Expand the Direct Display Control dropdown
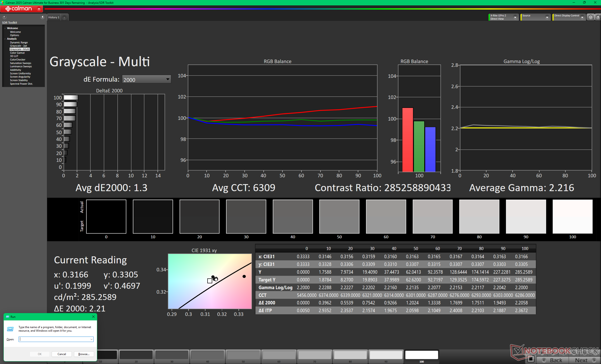Screen dimensions: 601x364 (x=582, y=17)
